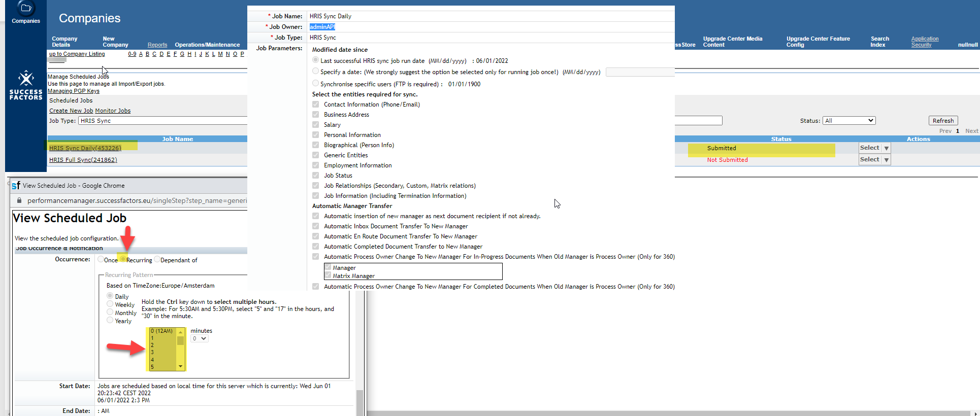
Task: Open HRIS Sync Daily(453226) job link
Action: pos(85,148)
